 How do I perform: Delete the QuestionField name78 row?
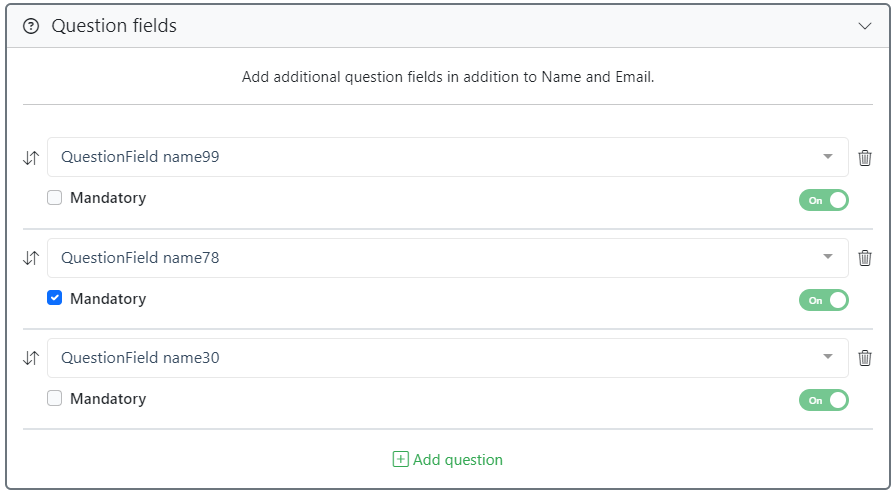point(865,258)
